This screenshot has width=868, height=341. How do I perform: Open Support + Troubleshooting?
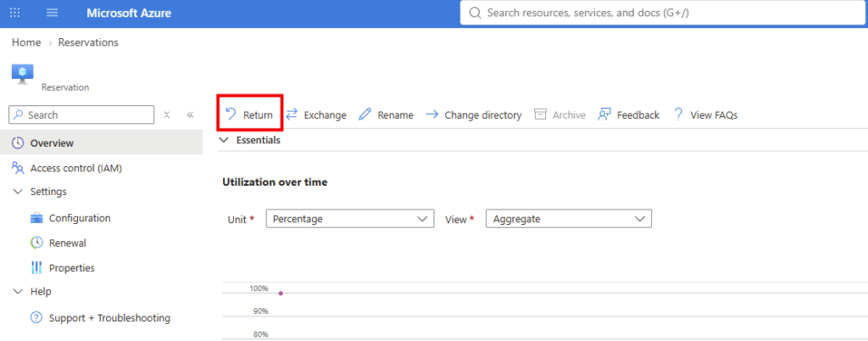[x=109, y=318]
